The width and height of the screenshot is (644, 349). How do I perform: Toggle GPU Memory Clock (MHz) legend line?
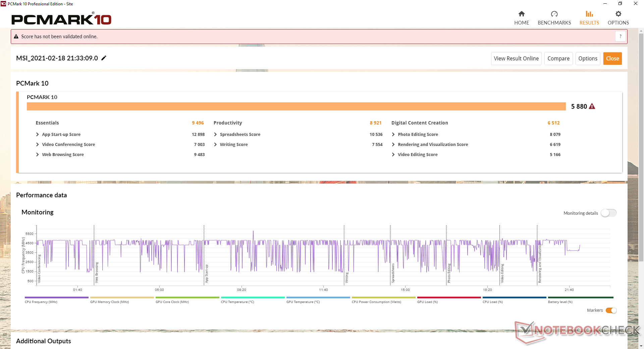click(x=122, y=297)
